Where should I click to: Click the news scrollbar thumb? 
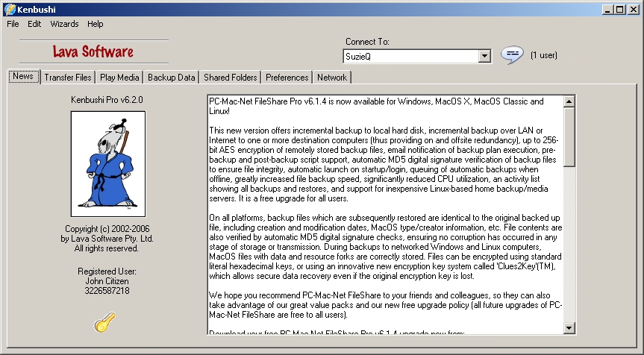(569, 137)
